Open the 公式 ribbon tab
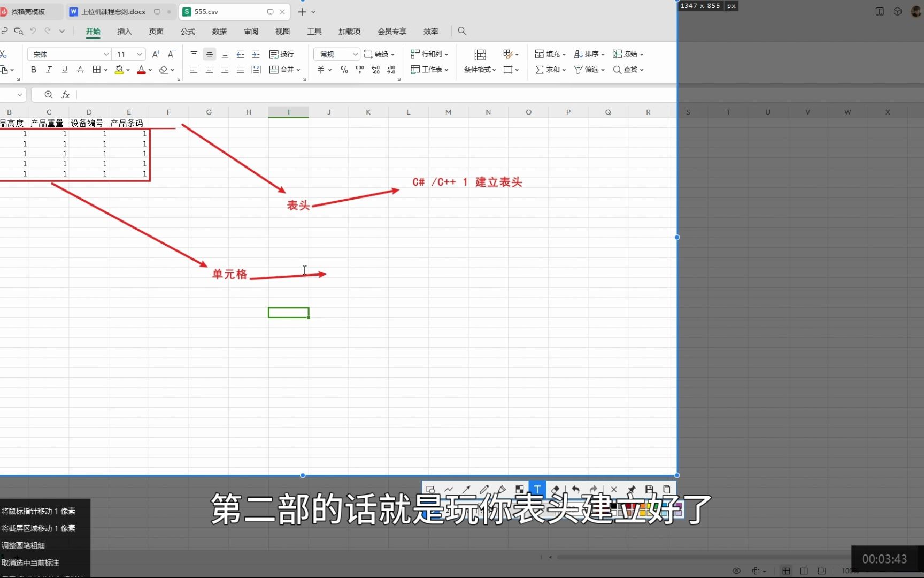 click(x=188, y=31)
